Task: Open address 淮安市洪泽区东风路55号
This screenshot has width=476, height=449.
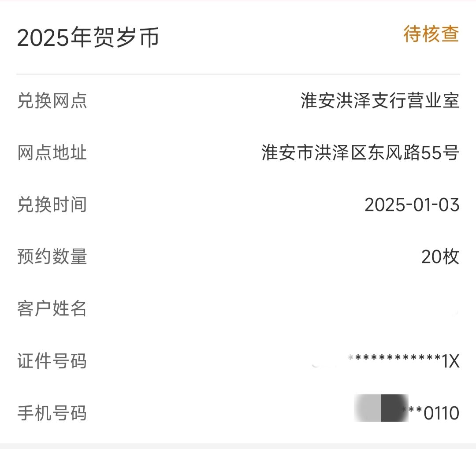Action: (361, 152)
